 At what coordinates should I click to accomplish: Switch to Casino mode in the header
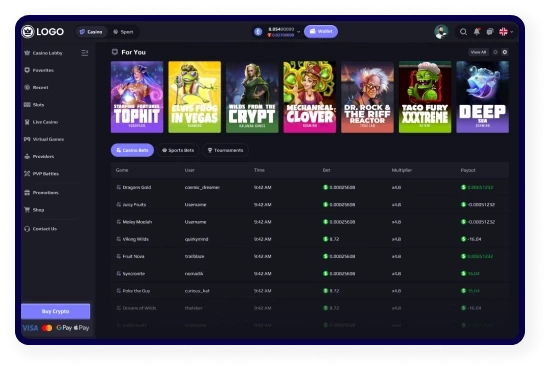[91, 32]
